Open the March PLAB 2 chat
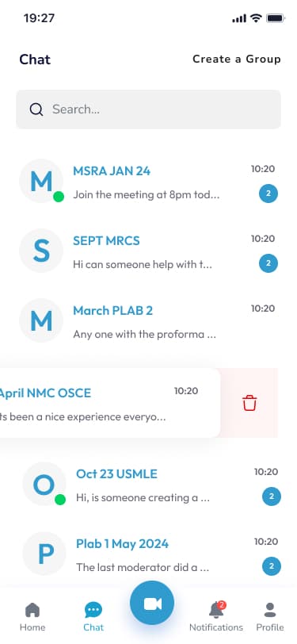 pos(149,320)
